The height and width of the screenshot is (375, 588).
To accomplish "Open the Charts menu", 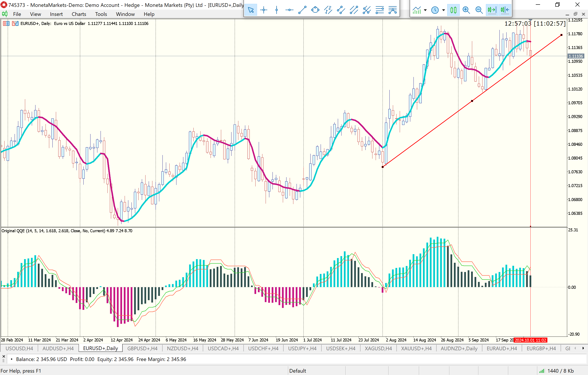I will click(79, 14).
